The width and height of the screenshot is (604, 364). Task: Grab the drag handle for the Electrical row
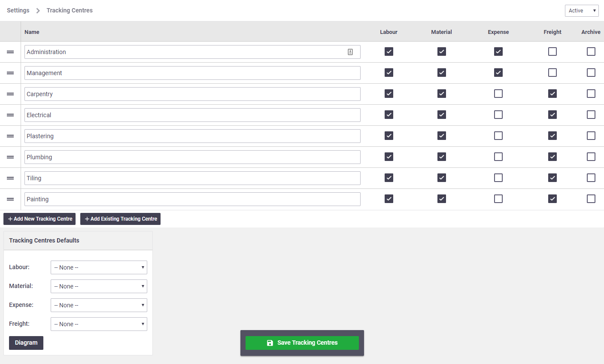pos(10,115)
